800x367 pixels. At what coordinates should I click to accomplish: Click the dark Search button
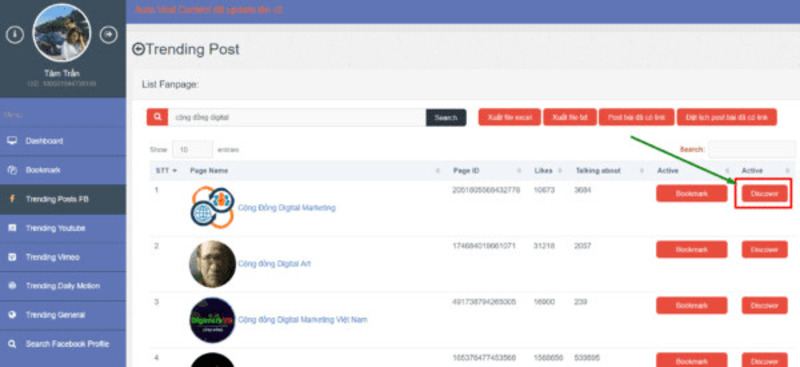(x=446, y=117)
